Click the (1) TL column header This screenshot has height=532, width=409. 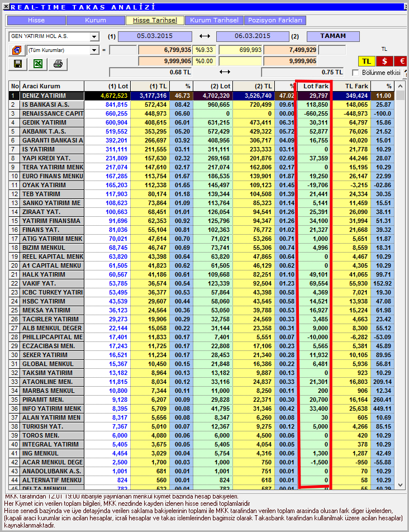click(150, 86)
